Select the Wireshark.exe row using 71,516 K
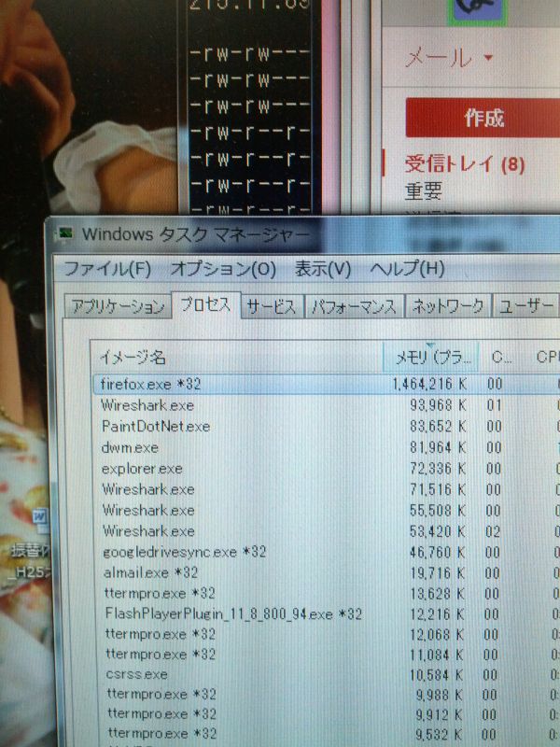 (x=326, y=489)
